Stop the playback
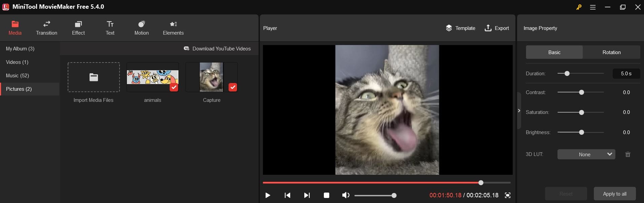Image resolution: width=644 pixels, height=203 pixels. [x=326, y=195]
